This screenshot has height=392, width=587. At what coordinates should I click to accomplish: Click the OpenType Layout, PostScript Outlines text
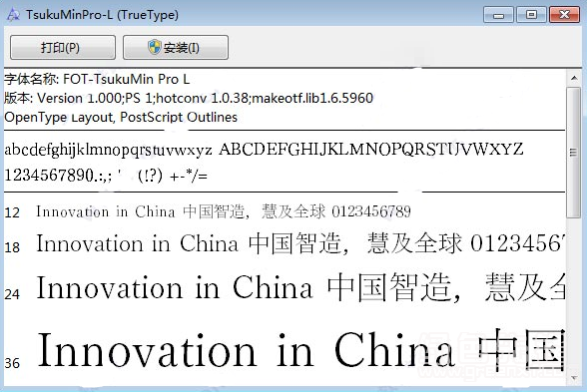point(121,117)
